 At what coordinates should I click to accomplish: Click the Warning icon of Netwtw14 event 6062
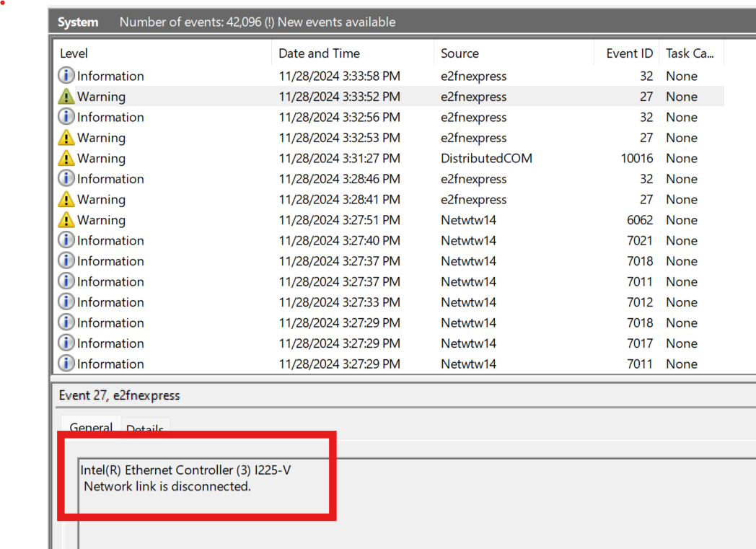tap(66, 219)
